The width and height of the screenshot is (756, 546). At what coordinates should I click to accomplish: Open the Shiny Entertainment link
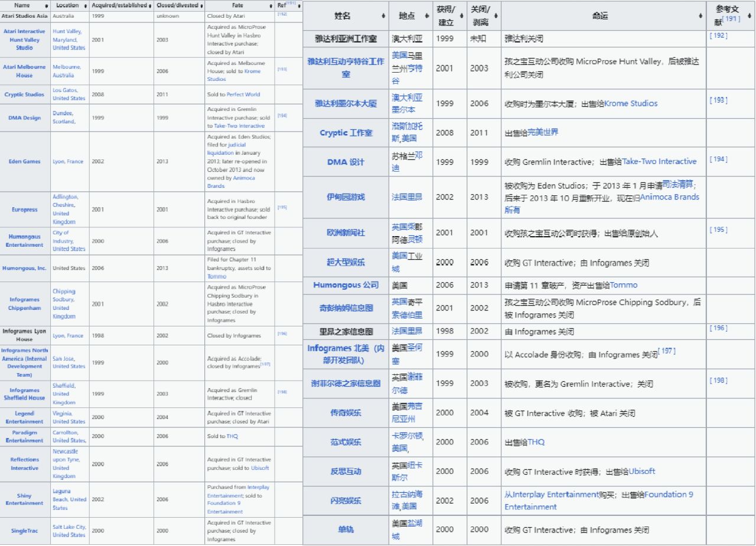(24, 499)
